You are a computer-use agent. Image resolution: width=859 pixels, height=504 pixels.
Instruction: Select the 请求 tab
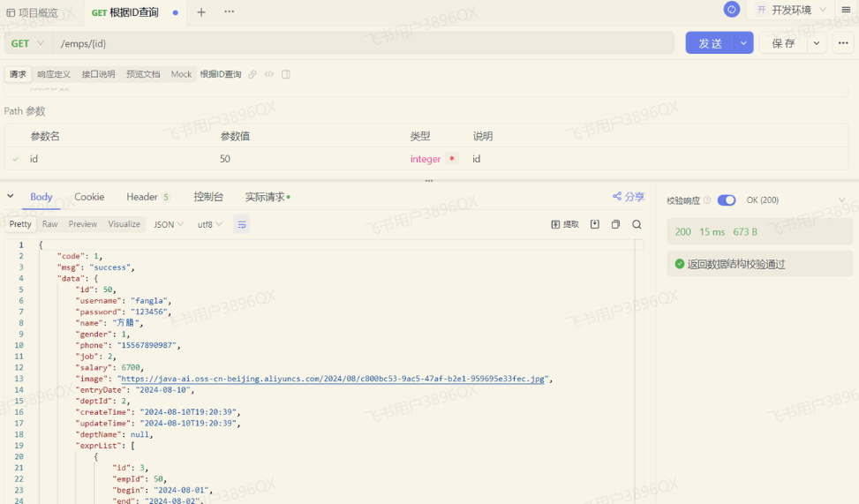coord(18,74)
